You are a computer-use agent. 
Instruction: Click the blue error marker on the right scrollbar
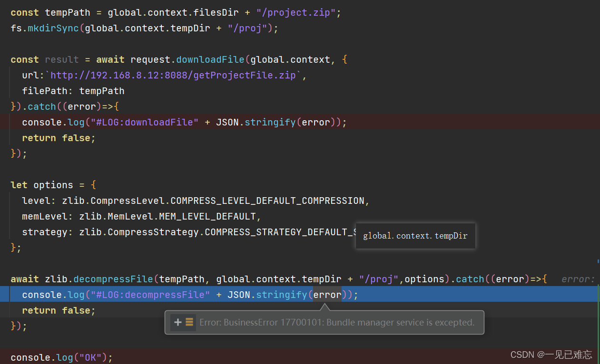[x=597, y=260]
